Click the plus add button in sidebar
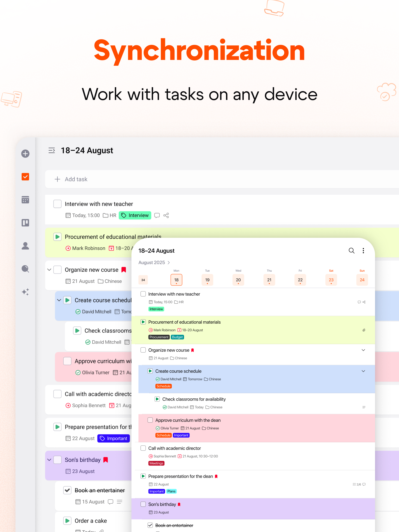This screenshot has width=399, height=532. [25, 153]
